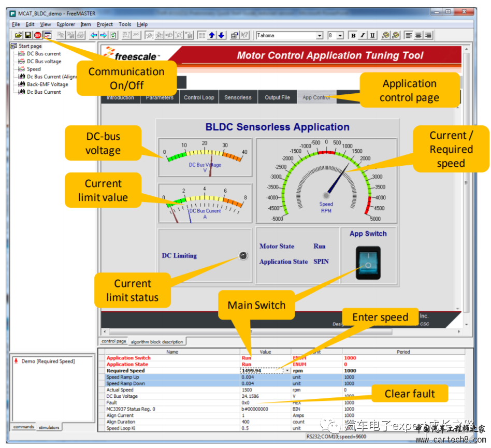
Task: Click the Fault value 0x0 cell
Action: pyautogui.click(x=266, y=402)
